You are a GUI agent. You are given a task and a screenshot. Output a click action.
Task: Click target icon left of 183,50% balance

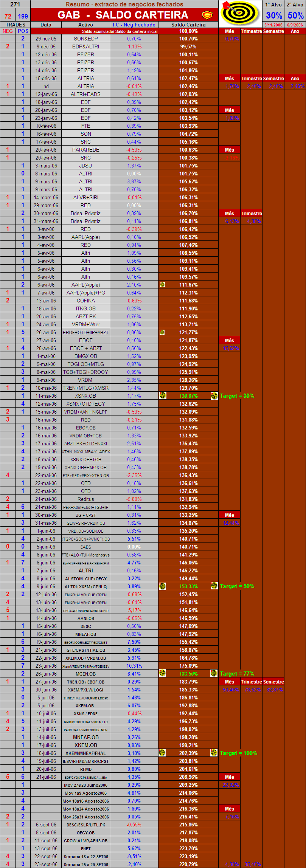[x=163, y=673]
